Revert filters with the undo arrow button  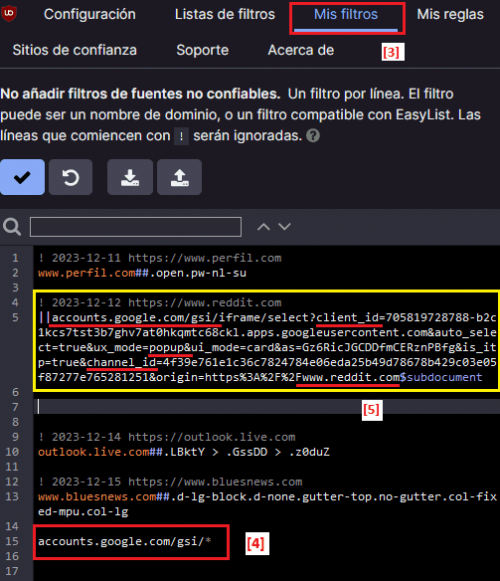(x=70, y=177)
